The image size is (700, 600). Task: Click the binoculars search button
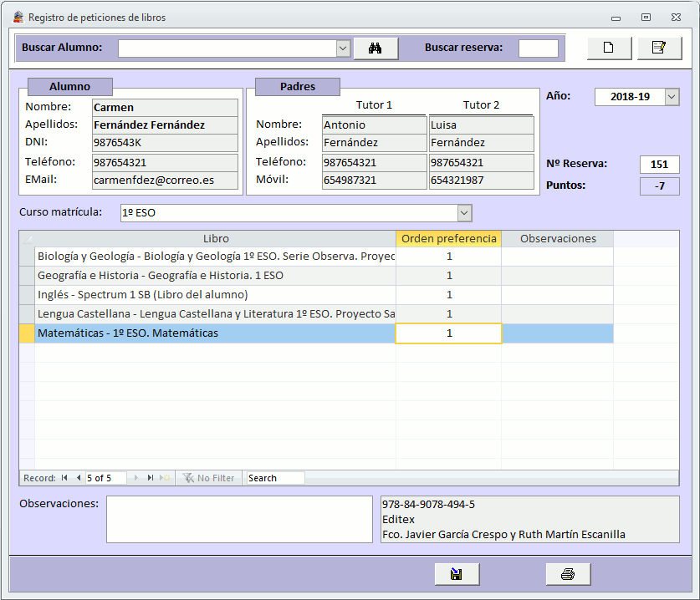(x=376, y=48)
